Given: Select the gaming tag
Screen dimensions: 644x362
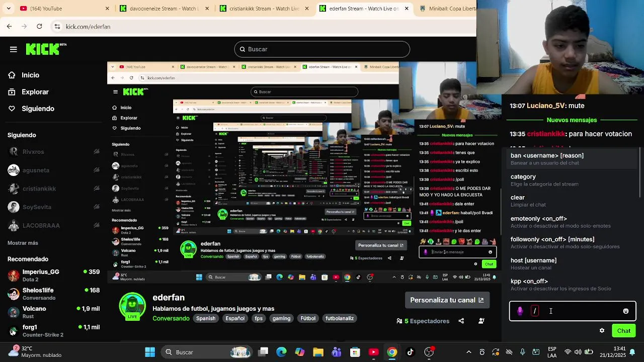Looking at the screenshot, I should tap(281, 318).
